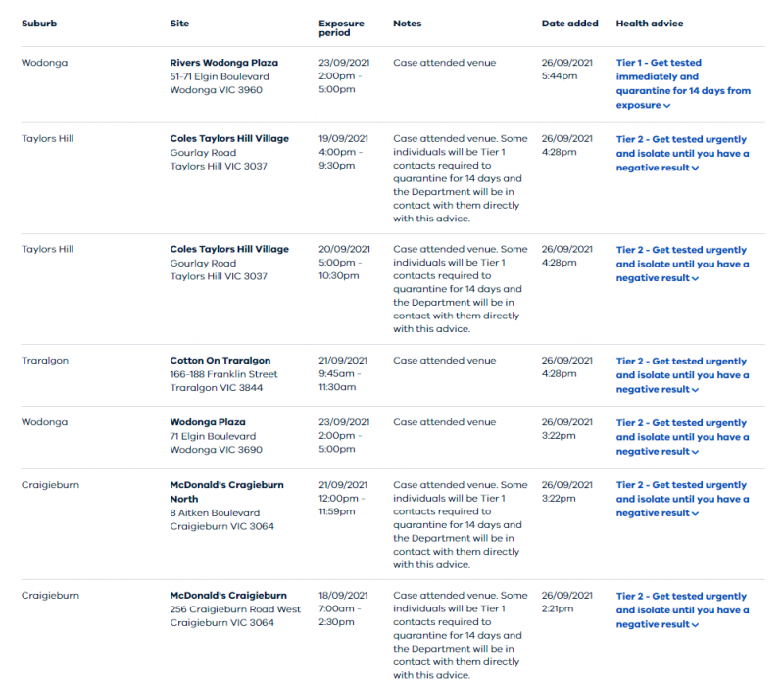Sort by Date added column header
The width and height of the screenshot is (784, 680).
(x=569, y=24)
